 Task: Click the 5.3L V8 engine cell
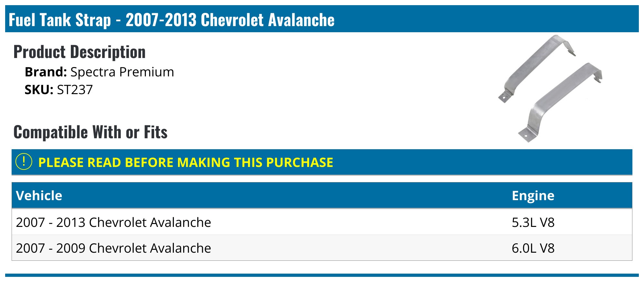[x=533, y=222]
